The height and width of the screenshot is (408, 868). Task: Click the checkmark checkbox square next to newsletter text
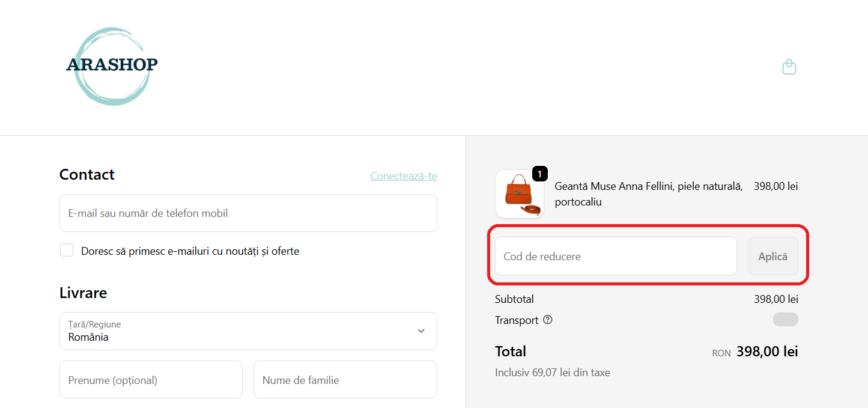66,250
